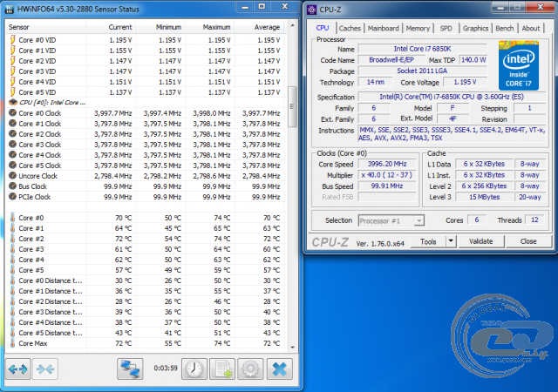Open the Memory tab

[x=418, y=28]
